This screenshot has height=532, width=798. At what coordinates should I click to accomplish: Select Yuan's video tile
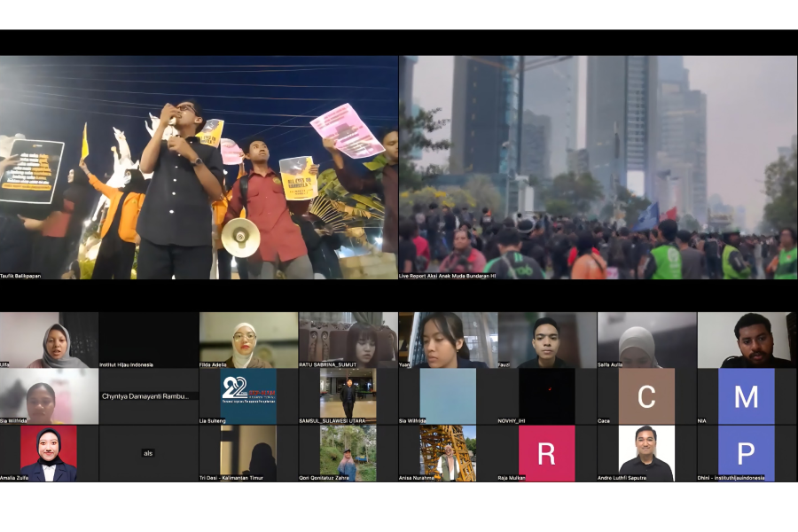tap(448, 340)
